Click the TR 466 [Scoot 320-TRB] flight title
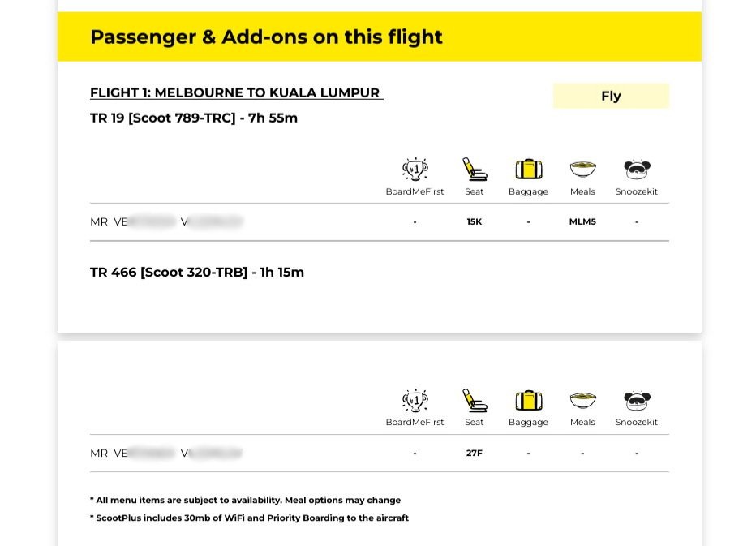756x546 pixels. tap(197, 272)
